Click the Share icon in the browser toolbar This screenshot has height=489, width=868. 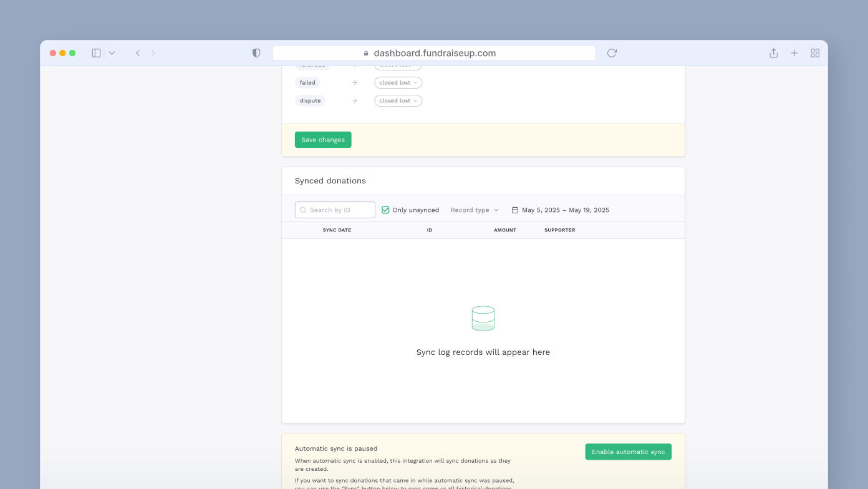point(773,53)
